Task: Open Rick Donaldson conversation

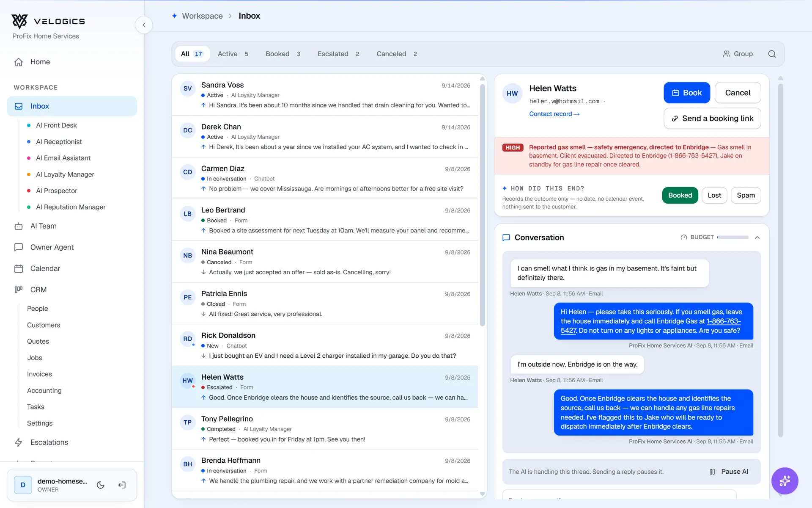Action: (x=325, y=345)
